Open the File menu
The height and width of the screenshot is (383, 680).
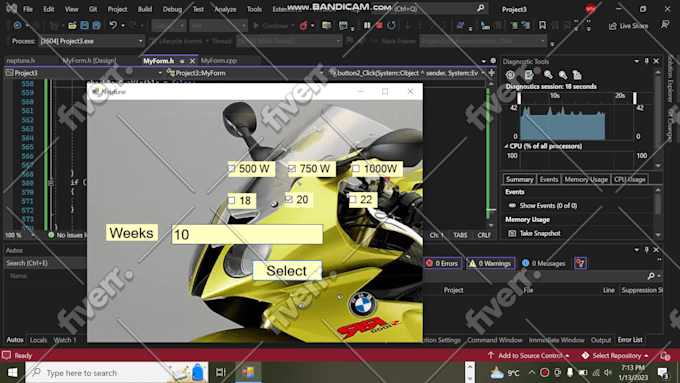pos(28,9)
